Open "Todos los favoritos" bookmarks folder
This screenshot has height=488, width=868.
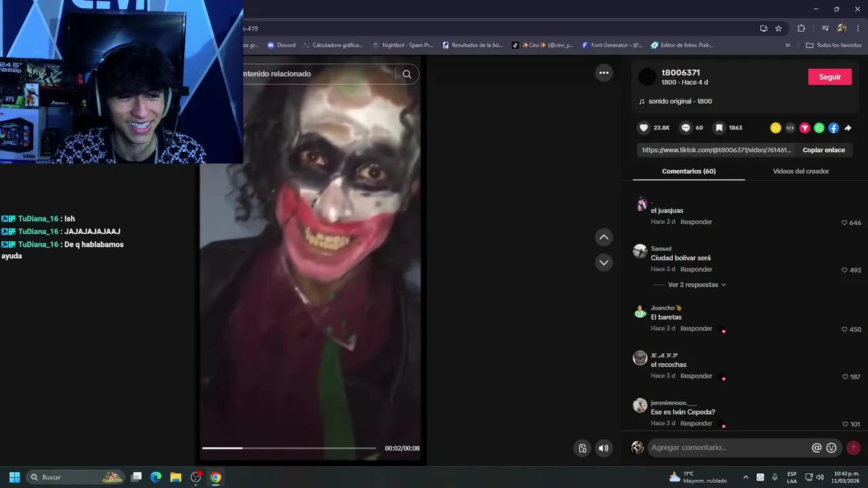[x=833, y=45]
